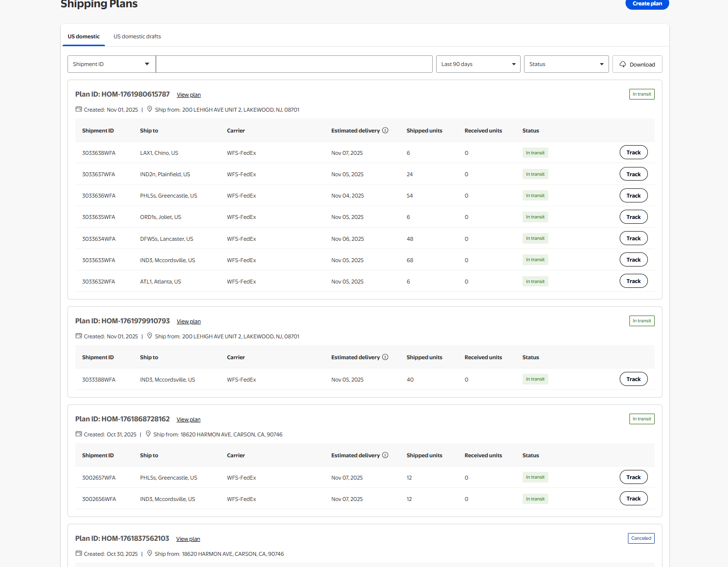This screenshot has width=728, height=567.
Task: Click estimated delivery Nov 04, 2025
Action: [347, 196]
